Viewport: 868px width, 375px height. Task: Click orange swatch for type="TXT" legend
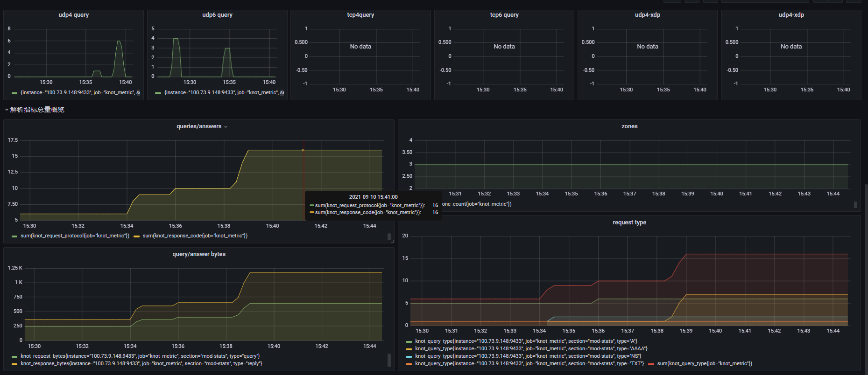tap(409, 364)
